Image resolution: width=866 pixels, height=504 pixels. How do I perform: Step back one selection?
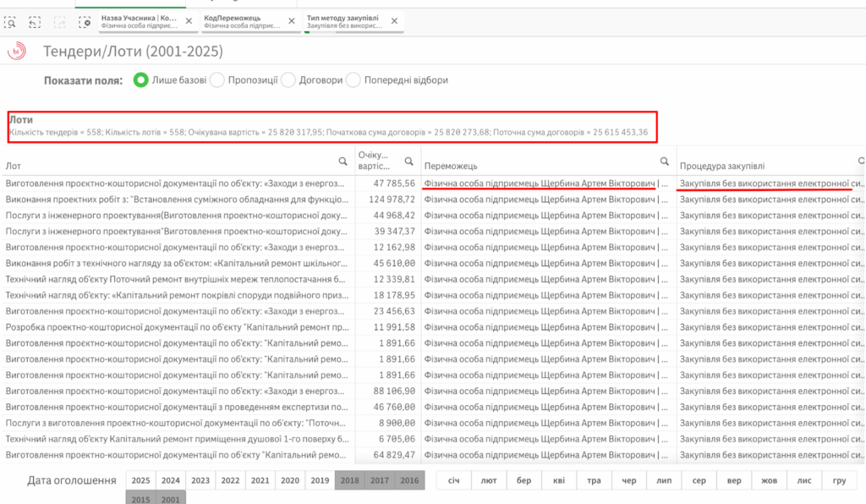tap(35, 22)
